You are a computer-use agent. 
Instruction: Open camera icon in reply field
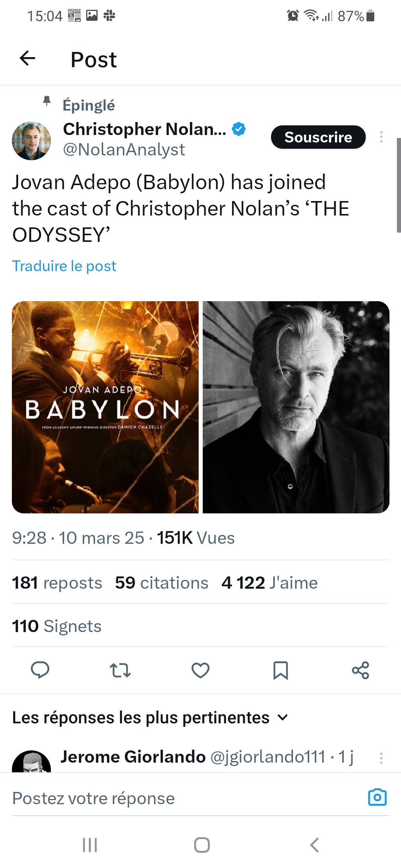[x=377, y=797]
